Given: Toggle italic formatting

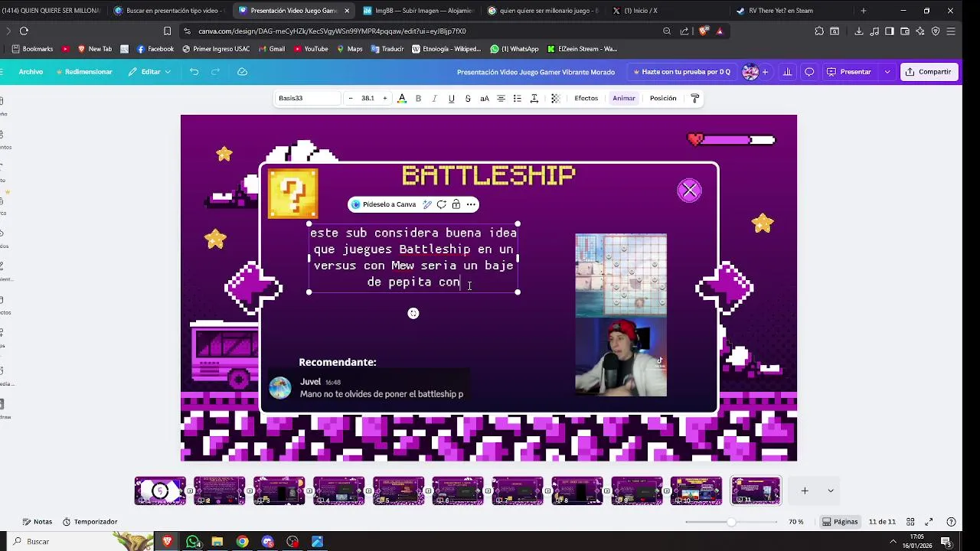Looking at the screenshot, I should pyautogui.click(x=435, y=98).
